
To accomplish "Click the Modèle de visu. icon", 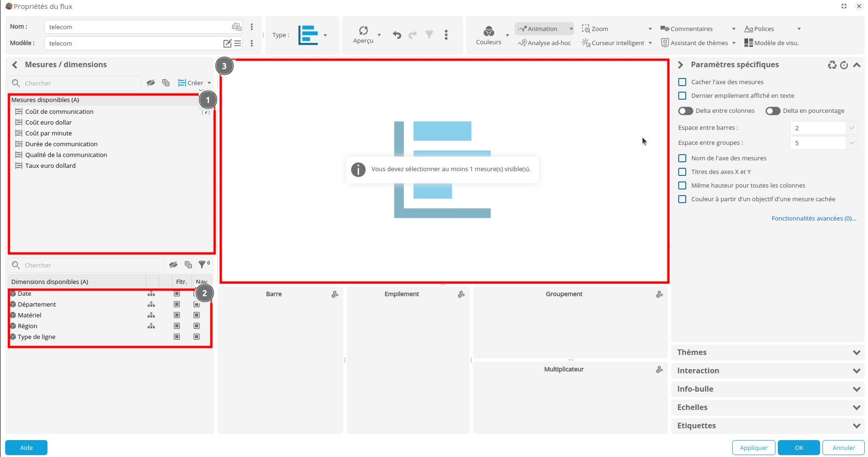I will click(748, 43).
